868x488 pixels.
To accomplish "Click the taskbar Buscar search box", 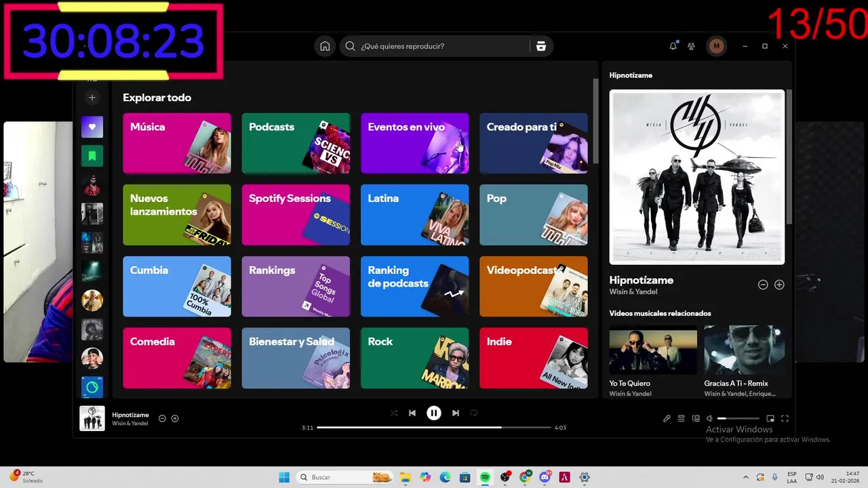I will [x=345, y=477].
